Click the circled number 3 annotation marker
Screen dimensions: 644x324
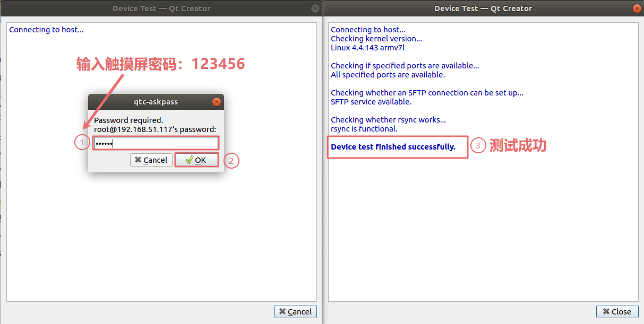(x=478, y=146)
